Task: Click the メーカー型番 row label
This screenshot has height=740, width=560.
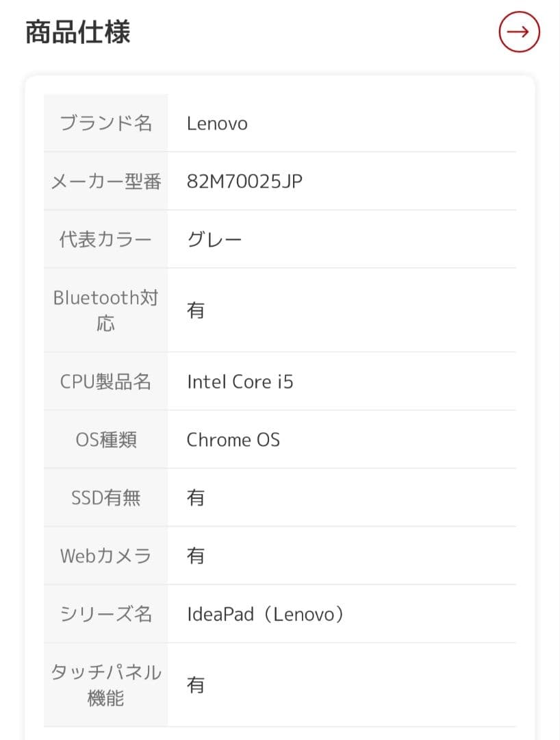Action: [x=105, y=181]
